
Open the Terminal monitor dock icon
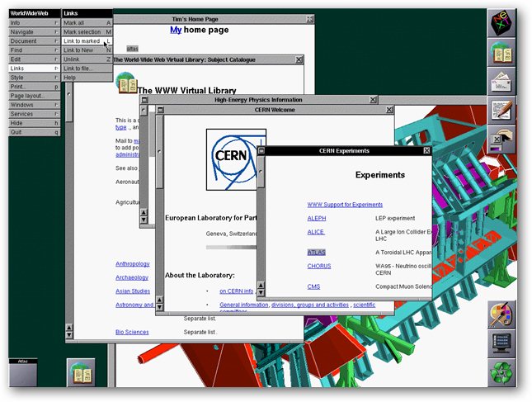501,343
